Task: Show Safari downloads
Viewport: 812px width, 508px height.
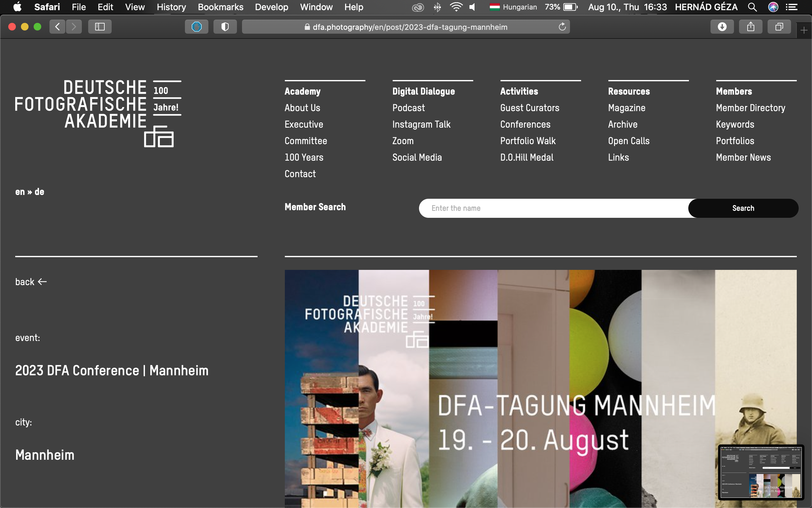Action: point(722,27)
